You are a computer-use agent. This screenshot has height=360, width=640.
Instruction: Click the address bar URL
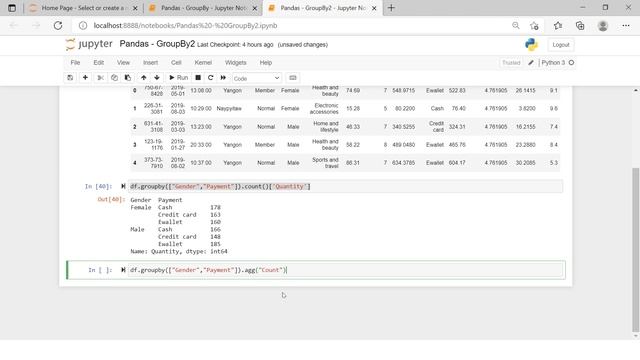pos(185,26)
